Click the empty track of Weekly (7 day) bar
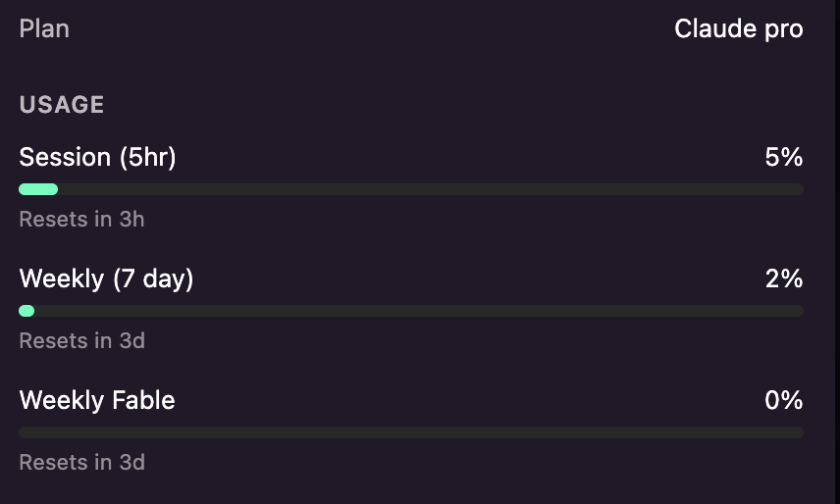 (419, 311)
